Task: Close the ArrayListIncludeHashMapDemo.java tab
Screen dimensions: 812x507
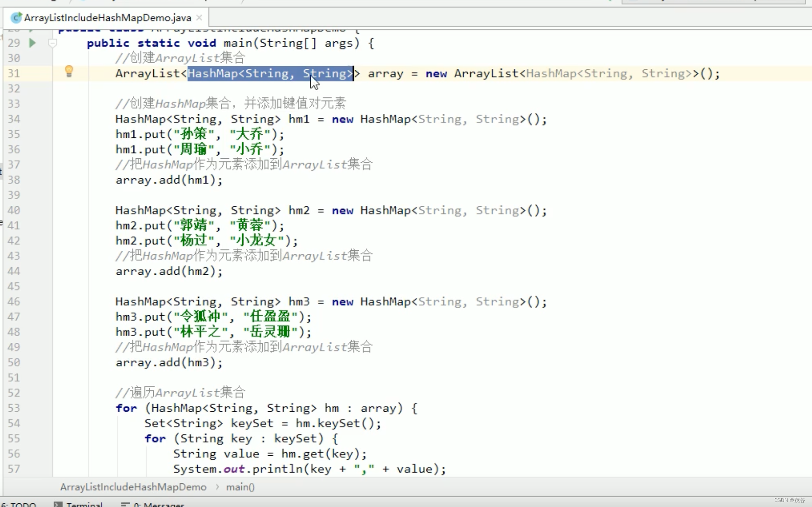Action: (x=199, y=18)
